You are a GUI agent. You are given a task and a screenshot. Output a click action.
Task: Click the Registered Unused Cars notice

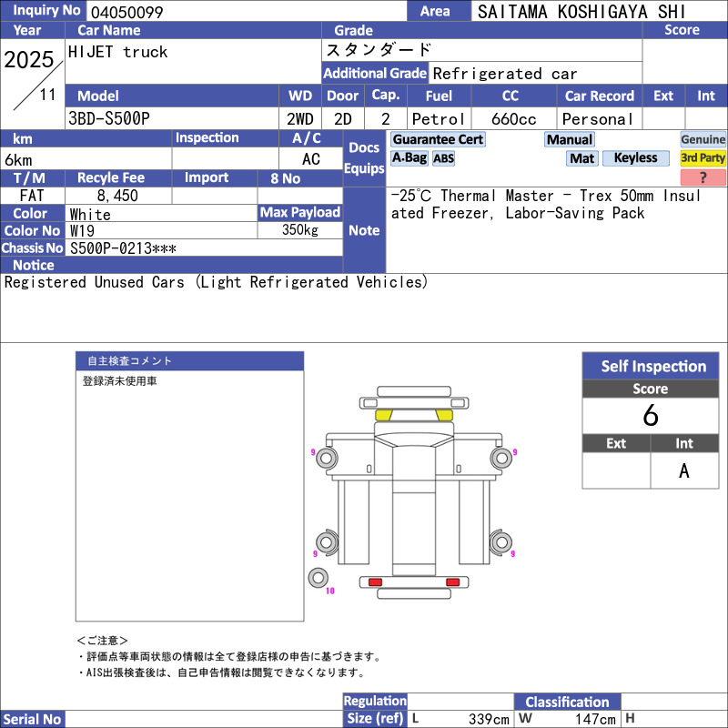(x=216, y=282)
